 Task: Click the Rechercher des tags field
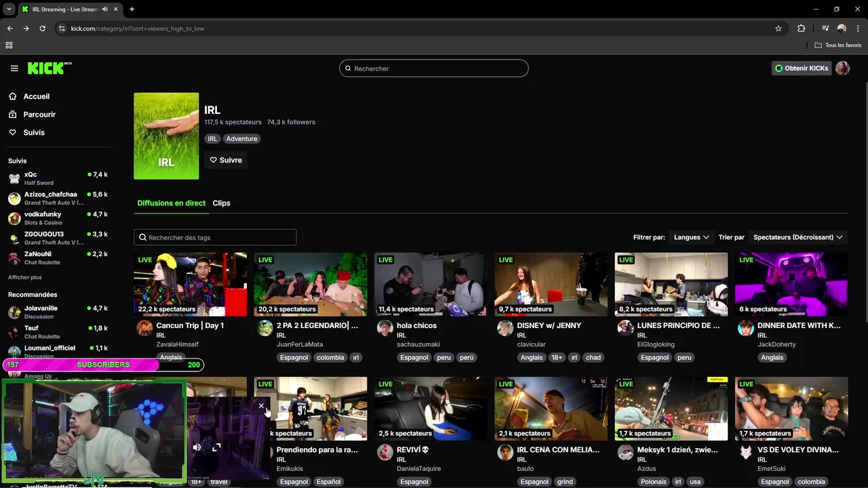[x=215, y=237]
